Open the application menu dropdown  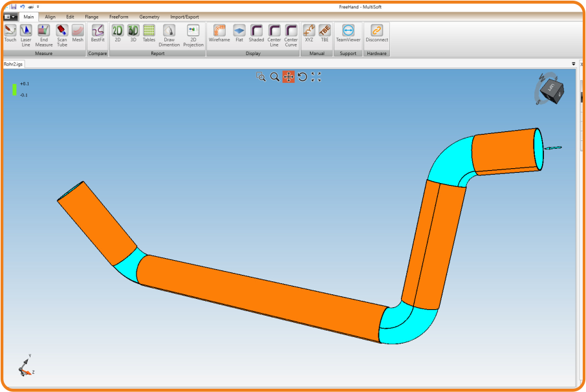click(10, 17)
